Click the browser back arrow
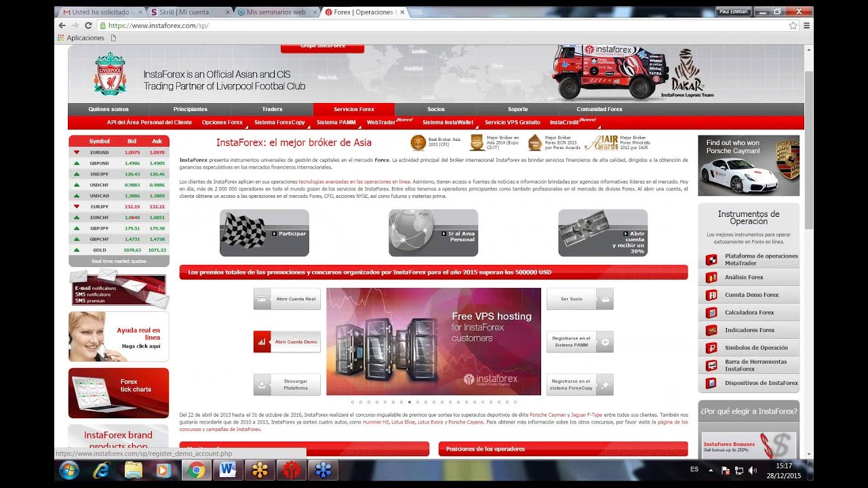This screenshot has height=488, width=868. [62, 25]
